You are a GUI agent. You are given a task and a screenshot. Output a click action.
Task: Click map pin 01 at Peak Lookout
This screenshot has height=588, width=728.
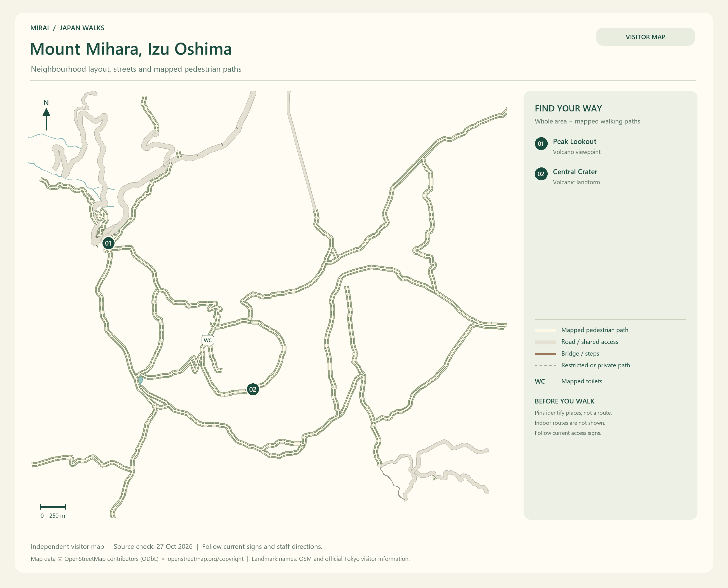coord(108,243)
